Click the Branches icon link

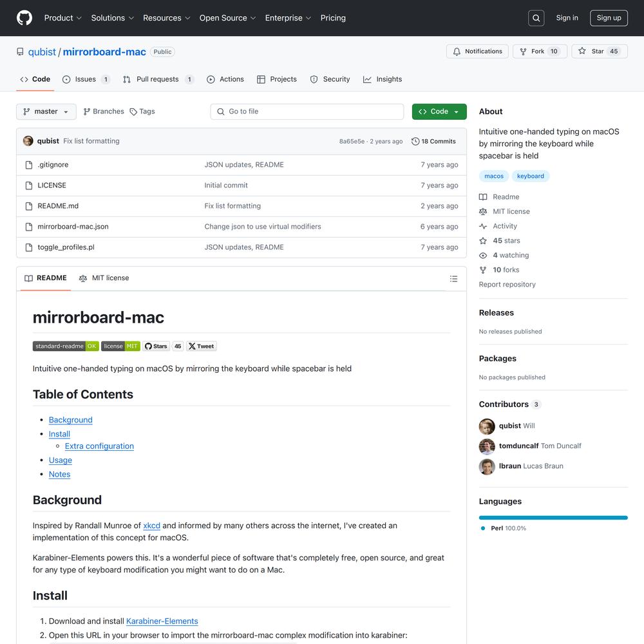(104, 111)
